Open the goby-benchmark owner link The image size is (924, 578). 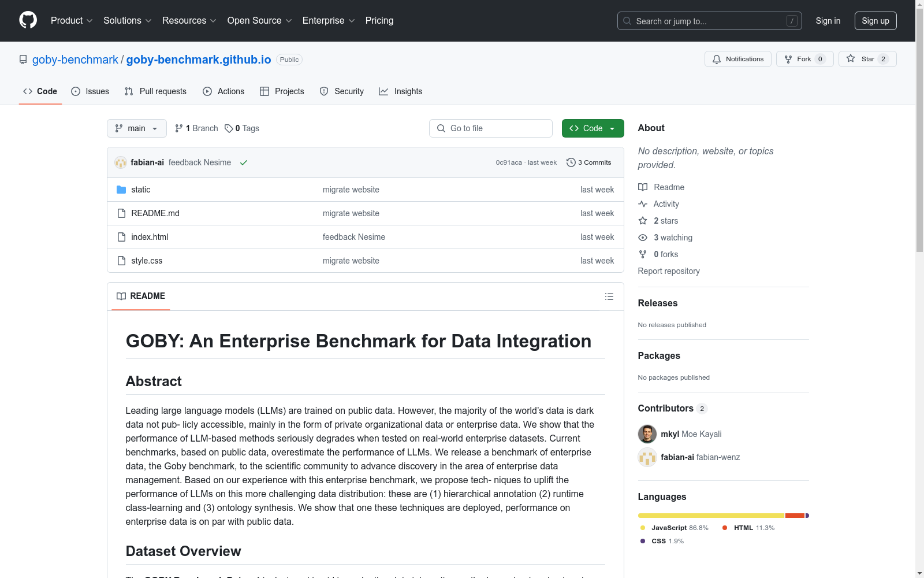coord(75,60)
